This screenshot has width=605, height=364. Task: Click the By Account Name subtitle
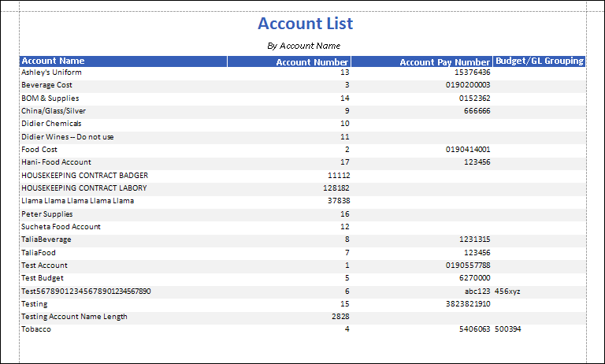click(x=303, y=46)
